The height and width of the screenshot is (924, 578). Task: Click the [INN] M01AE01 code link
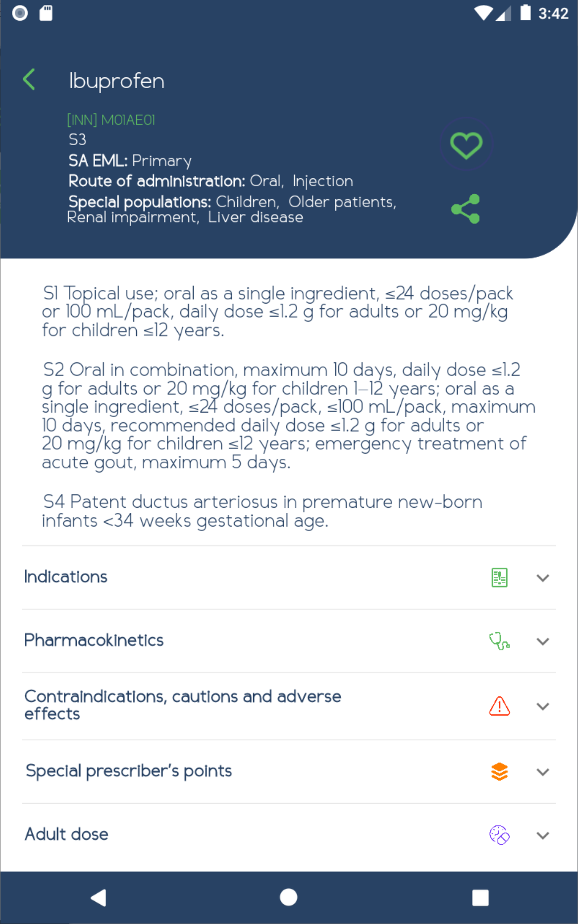[111, 120]
